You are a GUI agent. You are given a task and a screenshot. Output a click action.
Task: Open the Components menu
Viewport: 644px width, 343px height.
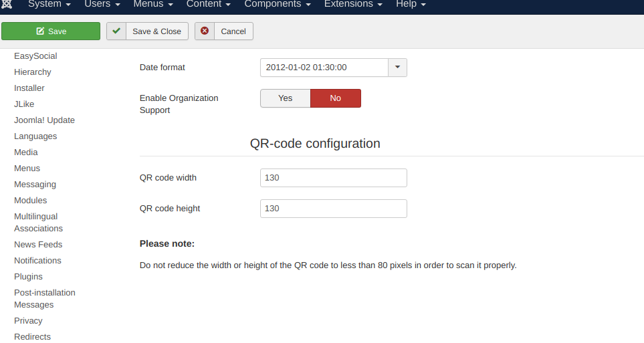pyautogui.click(x=278, y=4)
